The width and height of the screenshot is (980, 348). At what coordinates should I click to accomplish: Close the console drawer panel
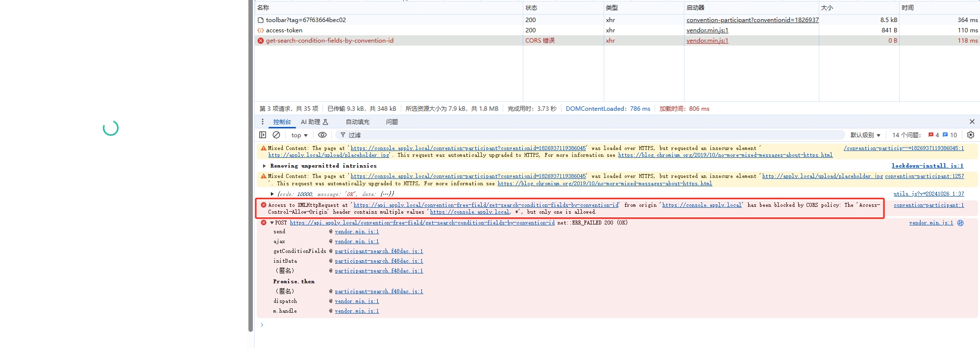[972, 122]
